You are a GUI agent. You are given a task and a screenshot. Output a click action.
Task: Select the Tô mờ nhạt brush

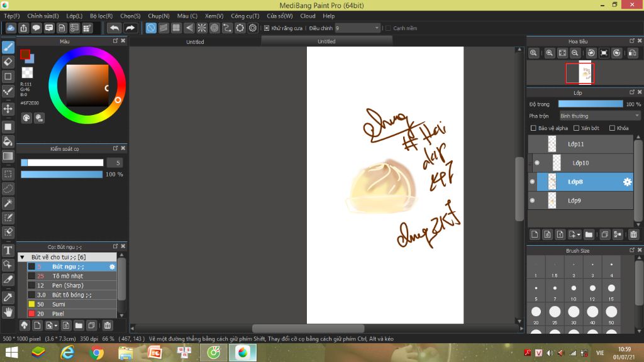(72, 277)
